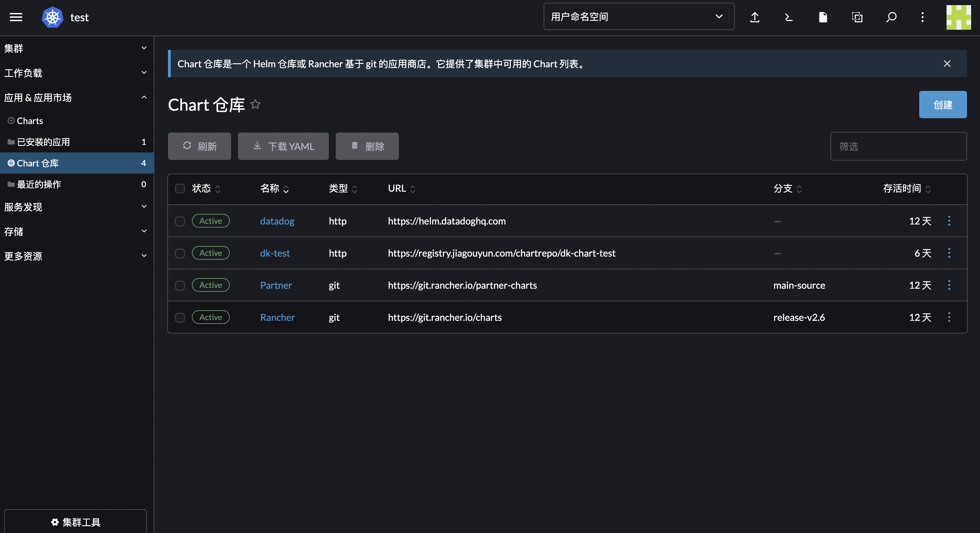980x533 pixels.
Task: Click the Kubernetes cluster logo icon
Action: tap(53, 17)
